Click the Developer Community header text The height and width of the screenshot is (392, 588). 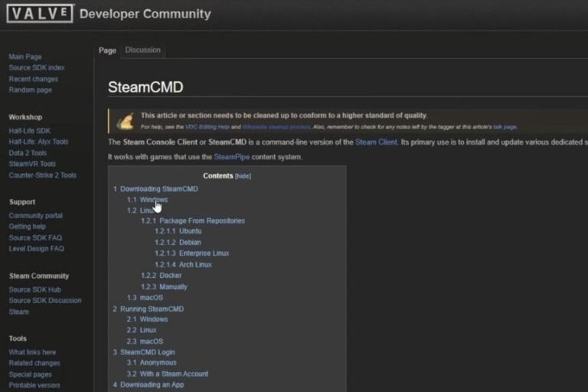pos(145,14)
